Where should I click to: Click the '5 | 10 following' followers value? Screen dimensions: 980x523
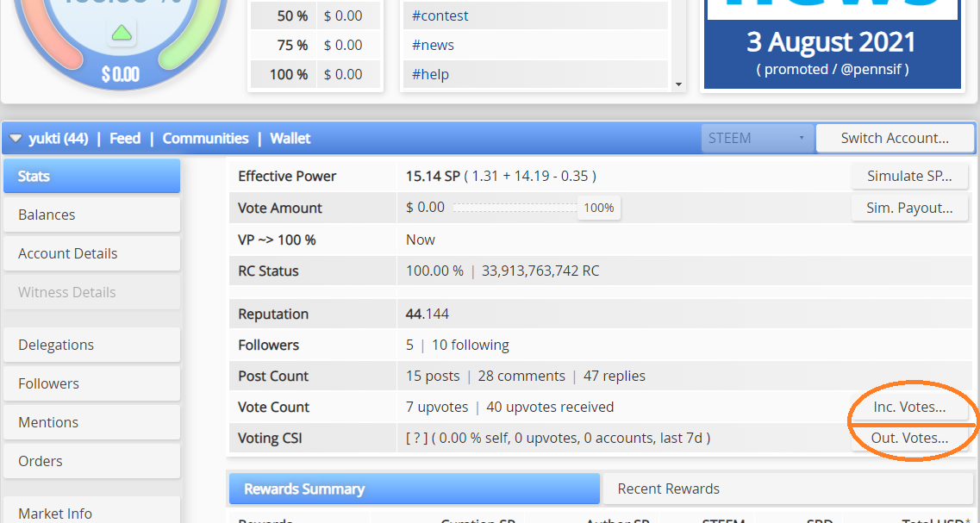point(458,345)
